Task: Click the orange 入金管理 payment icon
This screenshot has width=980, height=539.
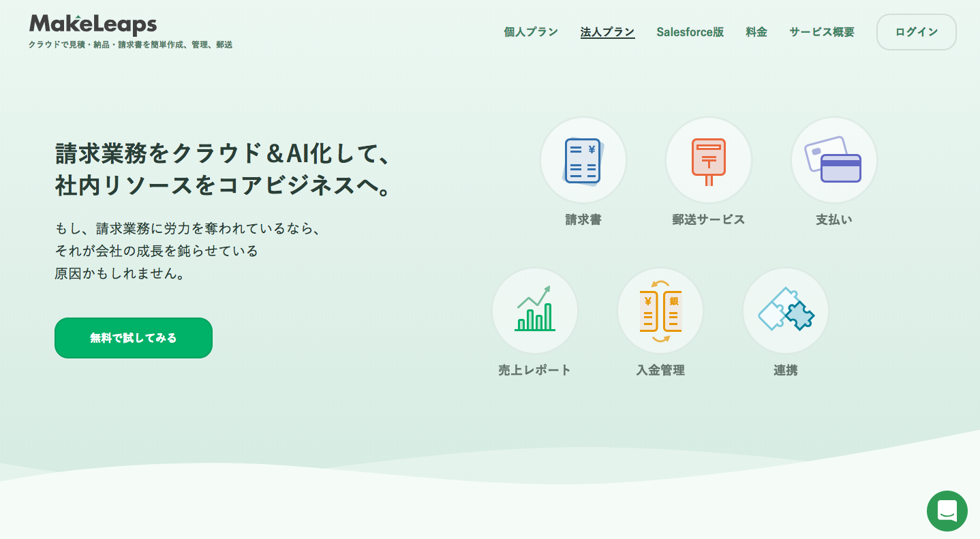Action: tap(660, 311)
